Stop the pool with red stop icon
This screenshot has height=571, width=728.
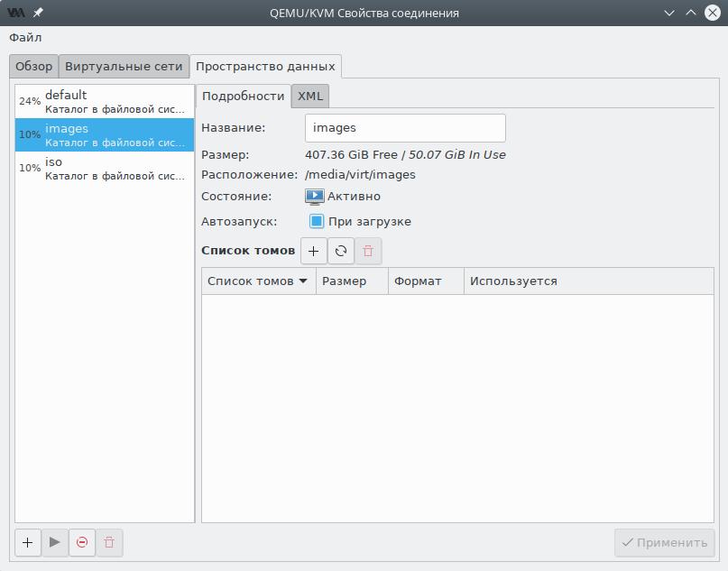tap(82, 542)
